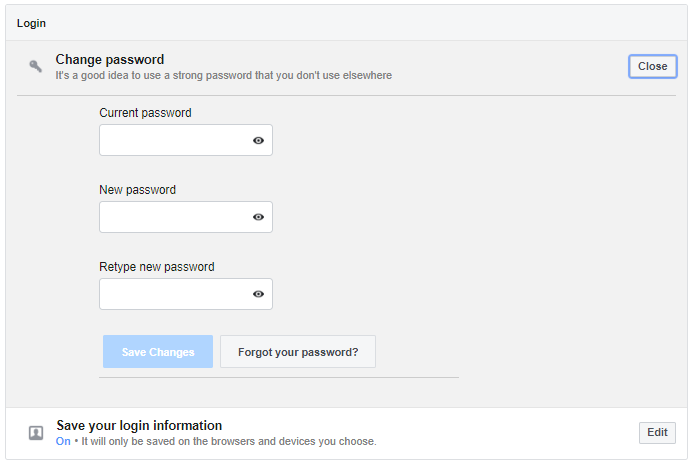Click the New password label

137,190
